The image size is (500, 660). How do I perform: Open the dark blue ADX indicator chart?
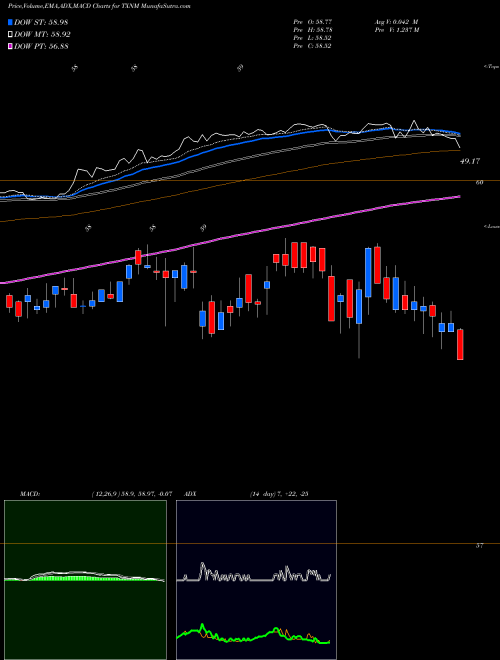pyautogui.click(x=256, y=580)
